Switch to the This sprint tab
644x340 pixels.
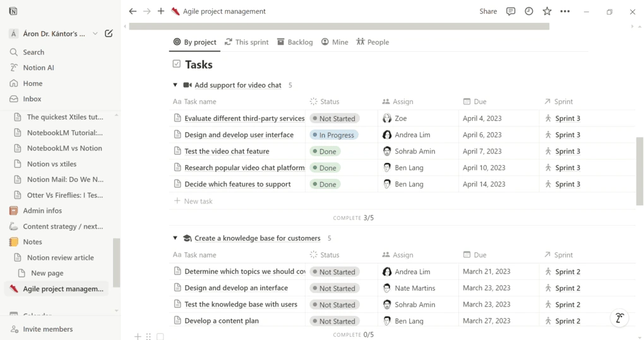(x=246, y=42)
